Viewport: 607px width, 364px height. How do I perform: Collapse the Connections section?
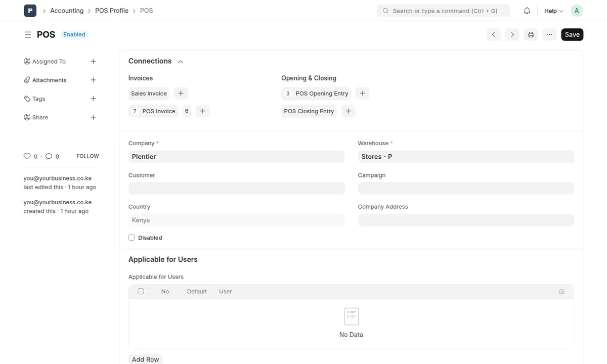[x=181, y=62]
